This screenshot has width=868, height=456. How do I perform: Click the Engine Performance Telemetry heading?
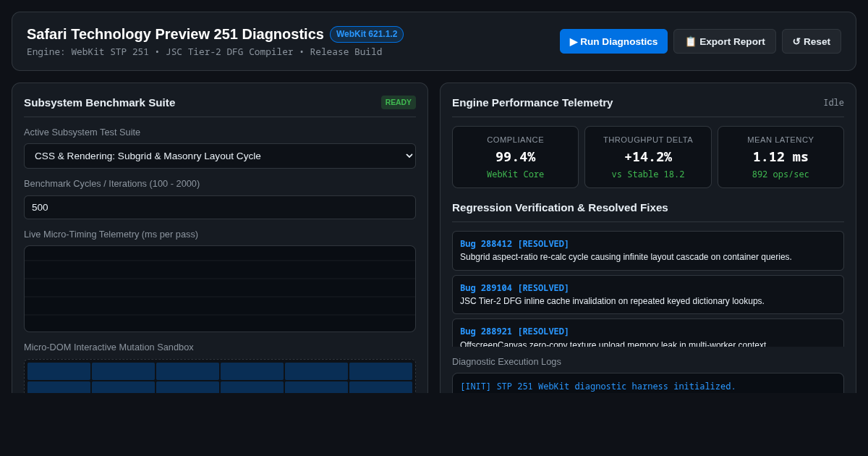pos(532,103)
